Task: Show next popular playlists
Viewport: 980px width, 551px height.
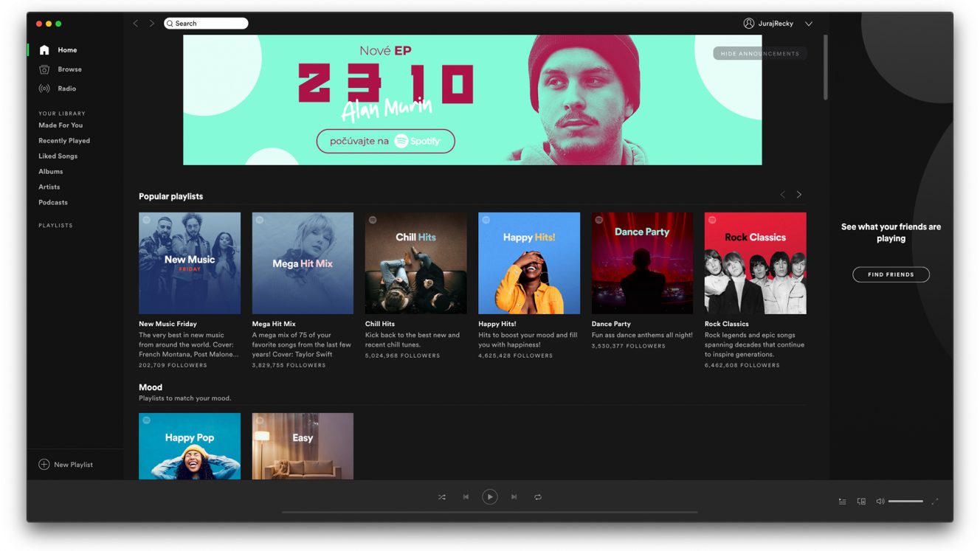Action: point(799,195)
